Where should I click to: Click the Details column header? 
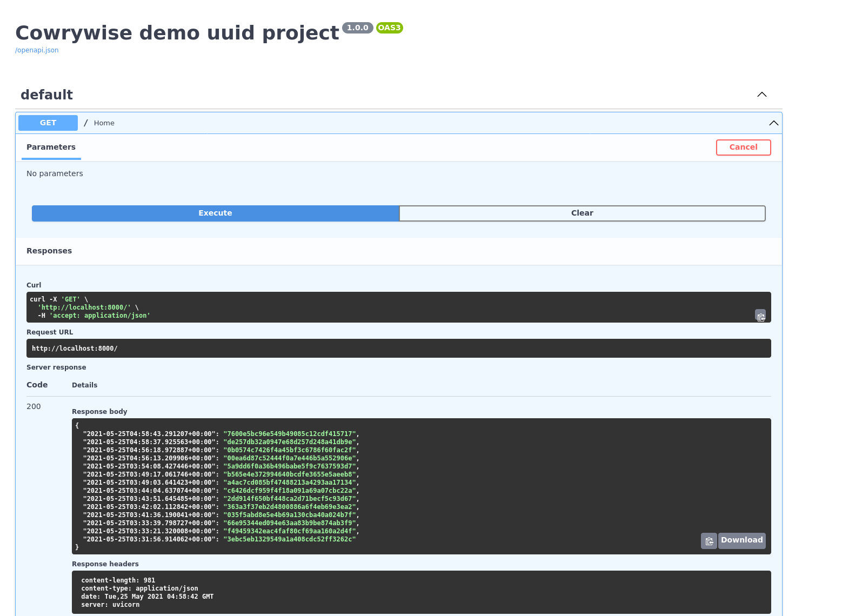point(85,385)
